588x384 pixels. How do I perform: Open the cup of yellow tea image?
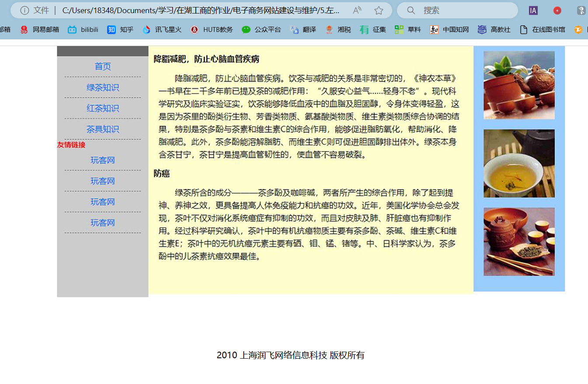(519, 163)
